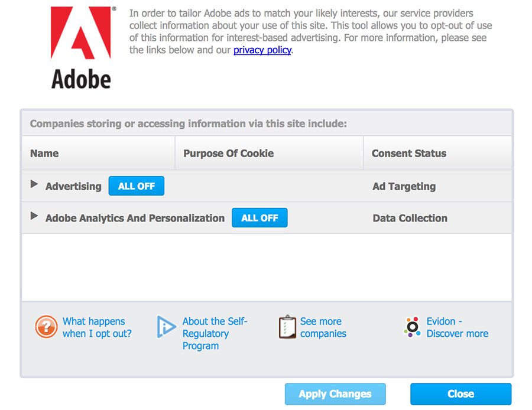Open the privacy policy link
This screenshot has height=410, width=532.
click(x=262, y=50)
